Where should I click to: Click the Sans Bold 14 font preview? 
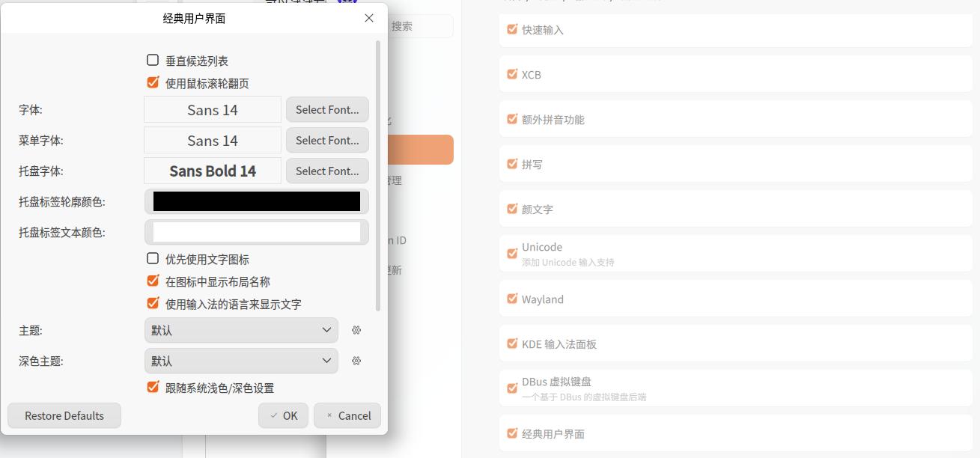[x=213, y=171]
